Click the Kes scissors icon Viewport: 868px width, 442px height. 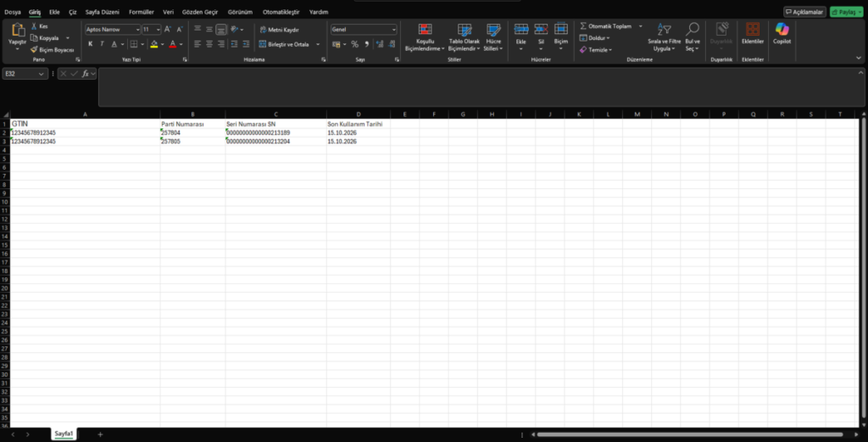tap(34, 26)
